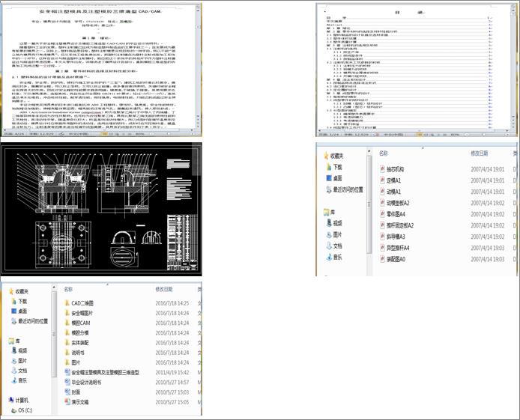
Task: Sort by 名称 column in bottom explorer
Action: point(68,288)
